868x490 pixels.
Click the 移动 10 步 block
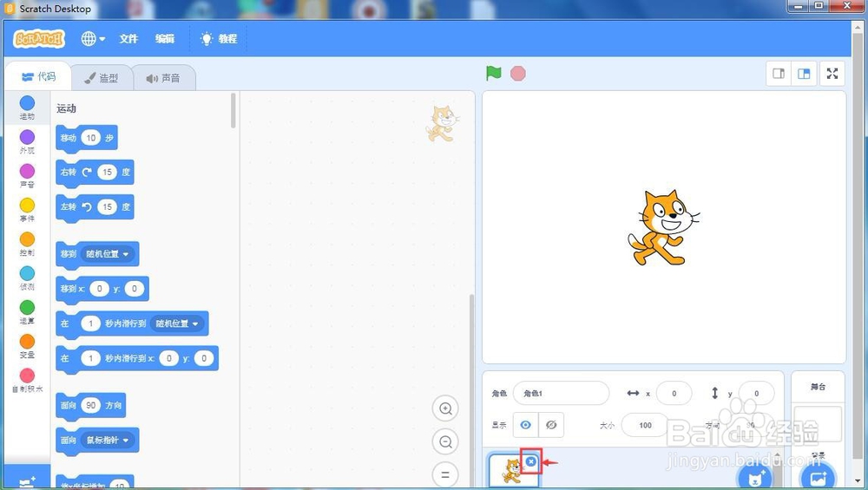[x=86, y=138]
